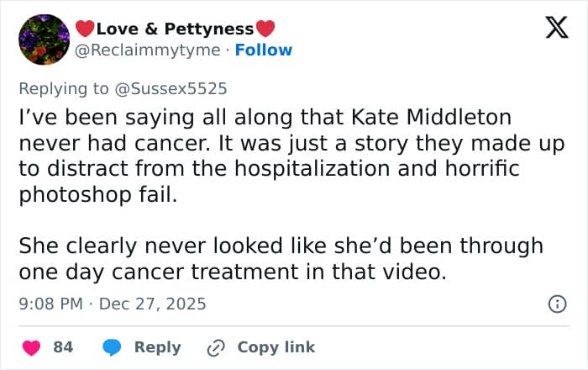Screen dimensions: 588x370
Task: Click the Love & Pettyness display name
Action: click(x=176, y=29)
